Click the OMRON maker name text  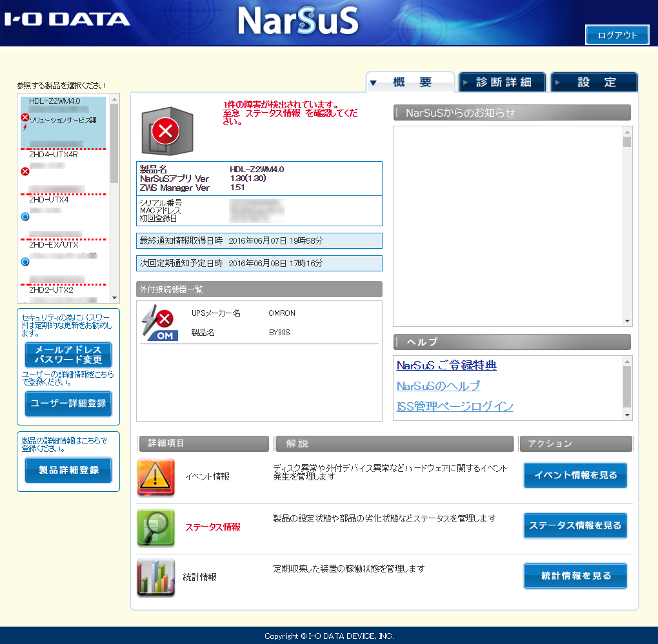pos(282,313)
